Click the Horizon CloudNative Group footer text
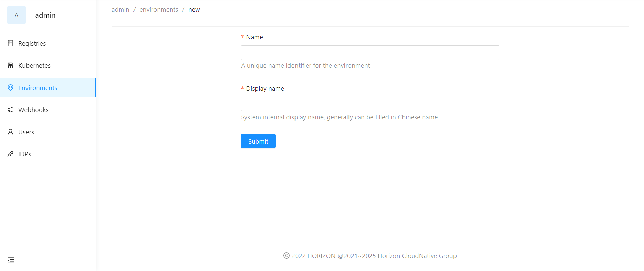This screenshot has width=644, height=271. 370,256
